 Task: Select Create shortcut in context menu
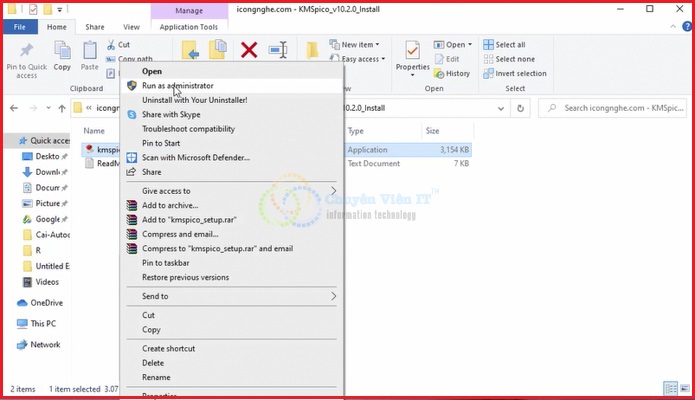click(231, 349)
